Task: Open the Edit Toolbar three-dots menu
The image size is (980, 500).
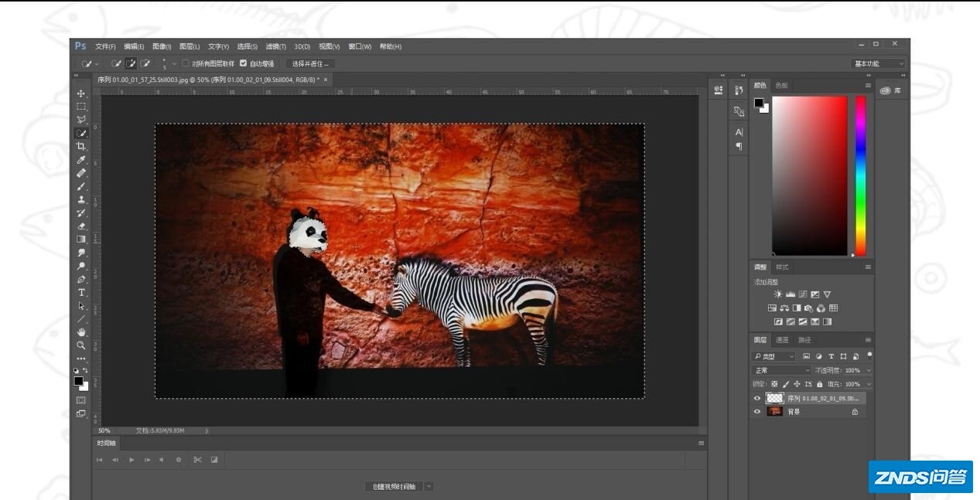Action: pyautogui.click(x=81, y=359)
